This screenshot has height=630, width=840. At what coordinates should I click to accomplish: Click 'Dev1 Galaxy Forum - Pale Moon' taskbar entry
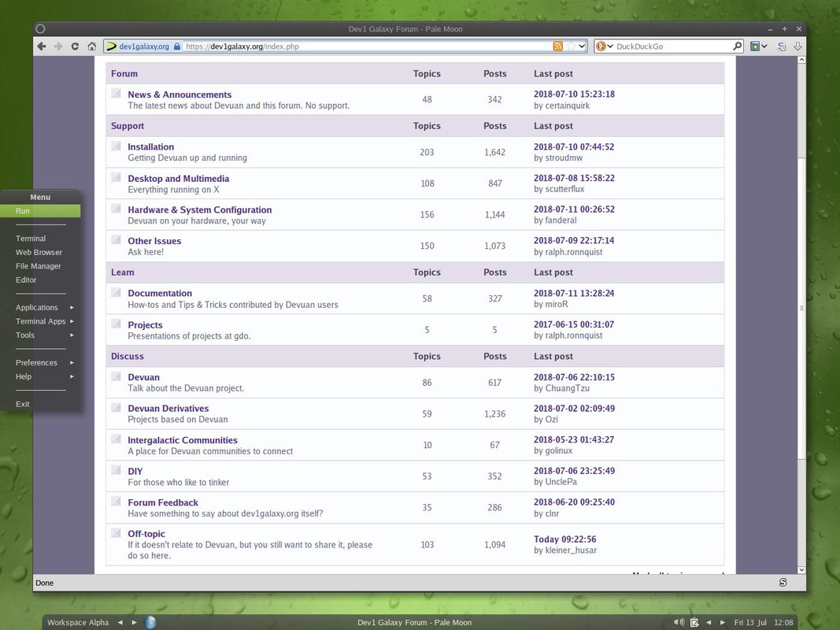tap(414, 622)
